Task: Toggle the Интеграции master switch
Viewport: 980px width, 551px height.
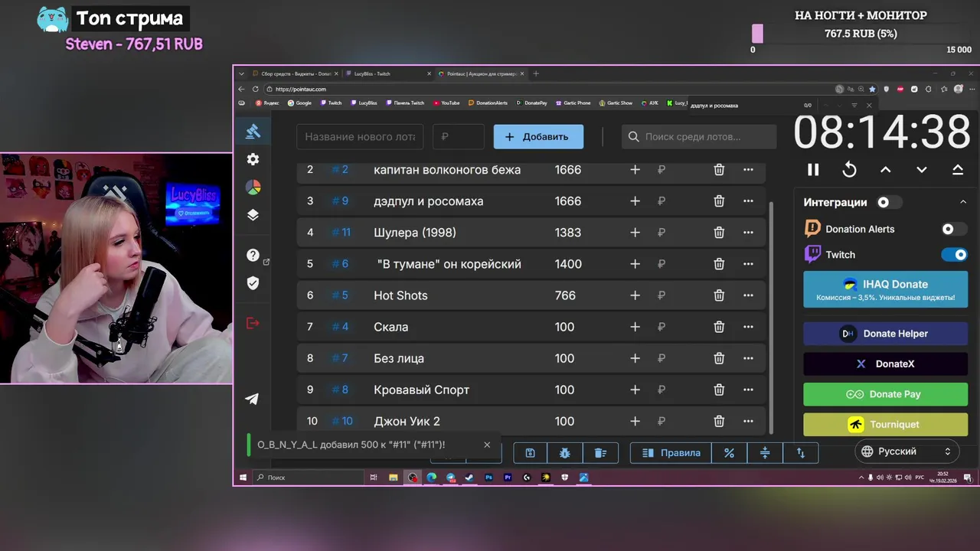Action: (x=889, y=202)
